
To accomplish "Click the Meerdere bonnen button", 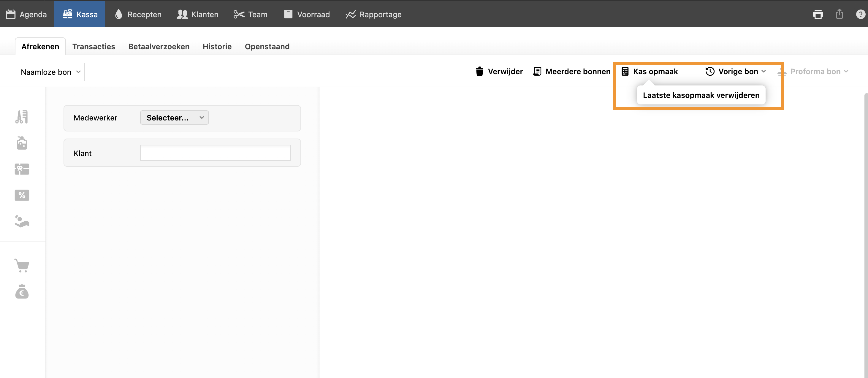I will point(571,72).
